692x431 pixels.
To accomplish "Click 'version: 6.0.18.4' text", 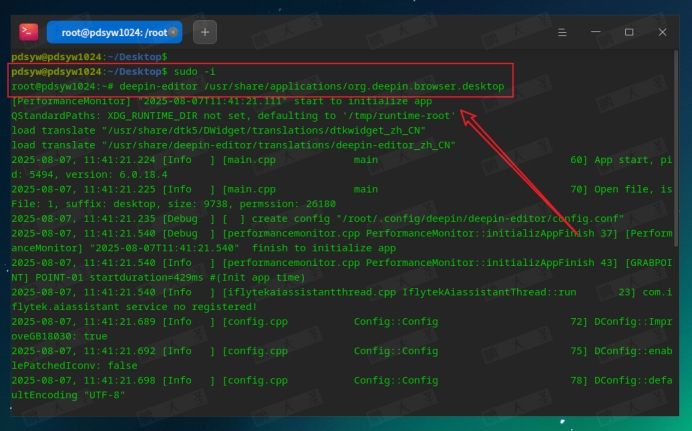I will tap(116, 174).
